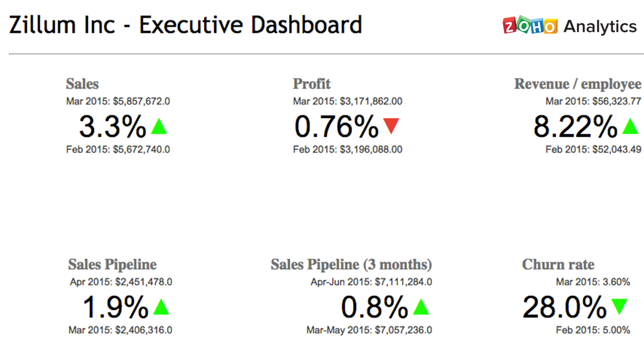Click the green up arrow beside Revenue / employee 8.22%
The height and width of the screenshot is (362, 644).
(630, 126)
